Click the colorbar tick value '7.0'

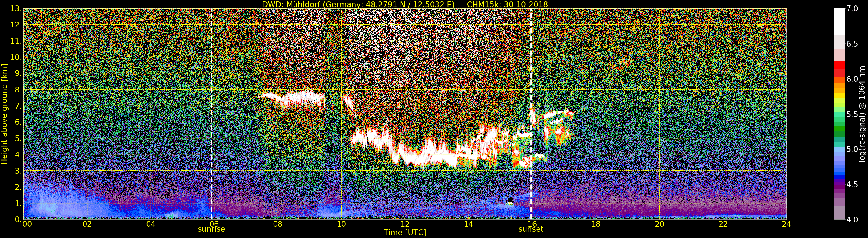point(852,9)
